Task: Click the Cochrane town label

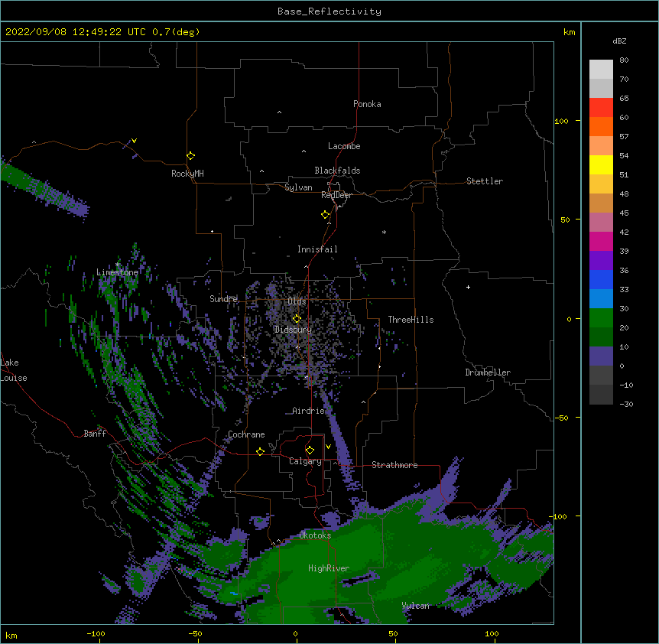Action: [246, 434]
